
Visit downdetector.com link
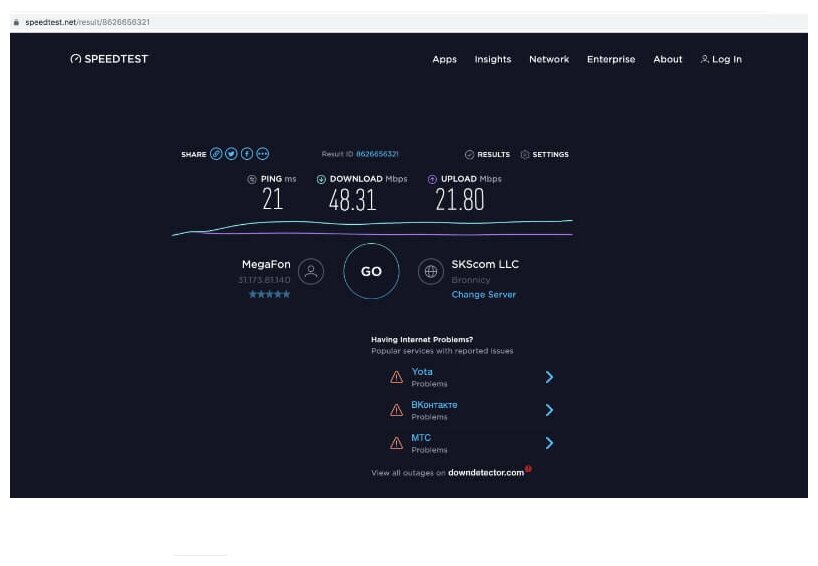[486, 473]
